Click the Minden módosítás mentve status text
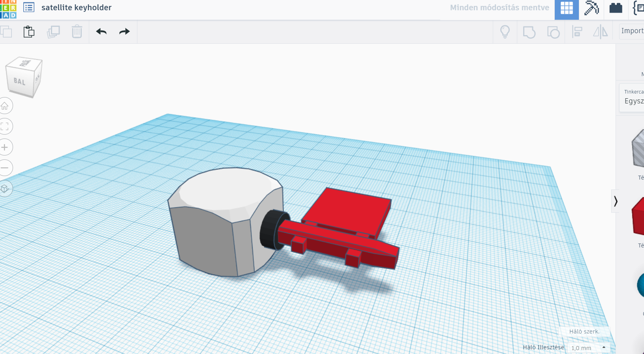This screenshot has width=644, height=354. 499,7
